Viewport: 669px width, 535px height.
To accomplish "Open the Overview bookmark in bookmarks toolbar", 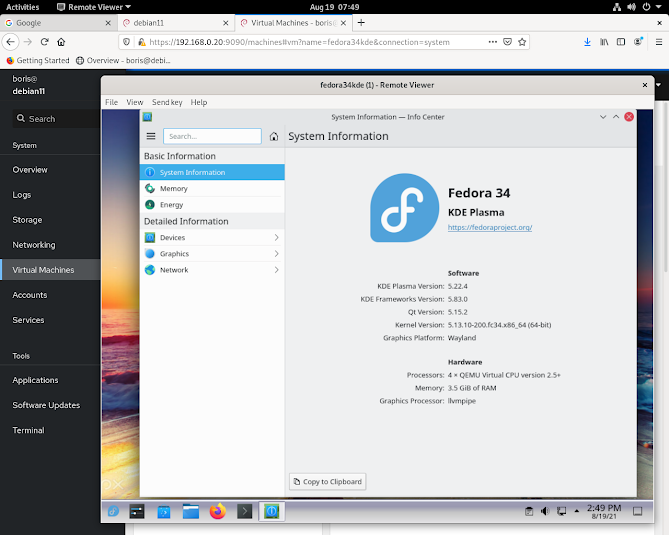I will pyautogui.click(x=123, y=61).
